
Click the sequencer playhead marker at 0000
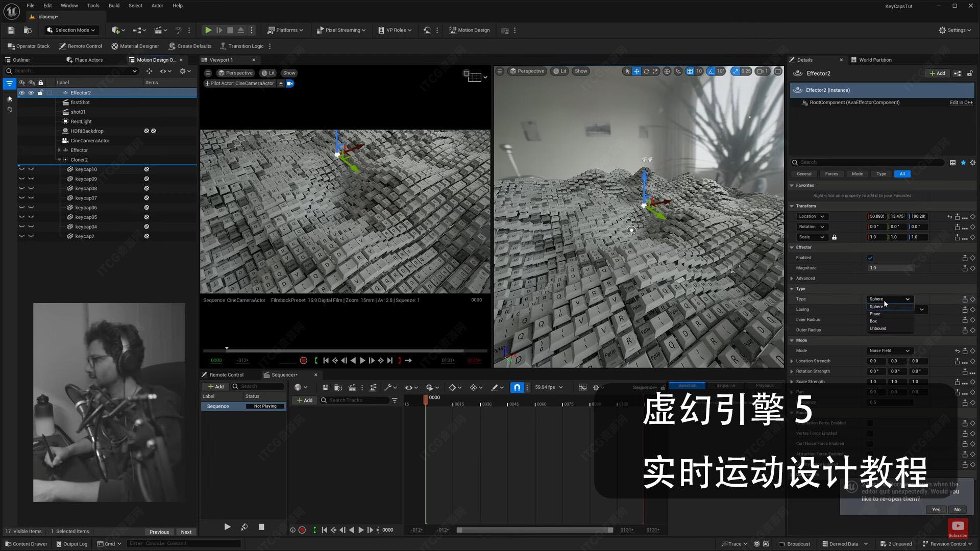(426, 399)
